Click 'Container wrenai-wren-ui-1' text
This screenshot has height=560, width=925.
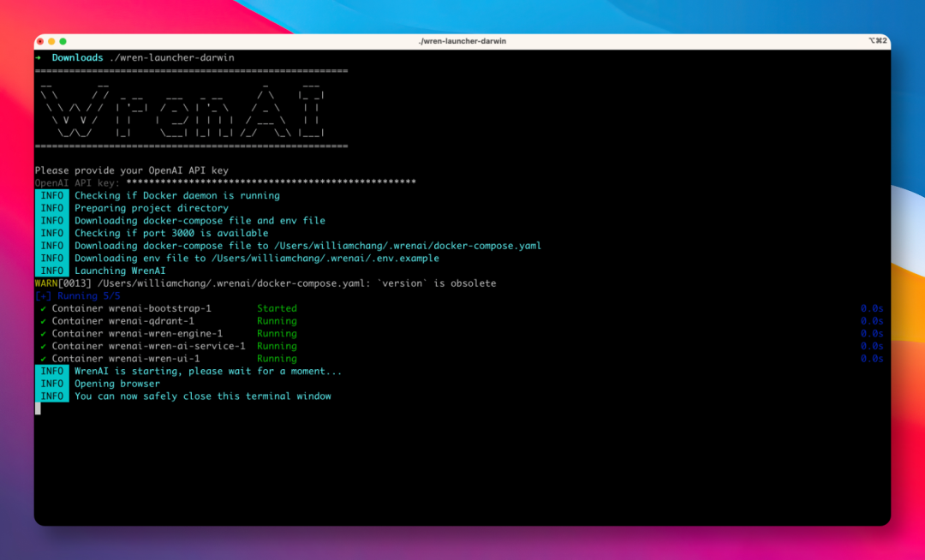pos(126,359)
